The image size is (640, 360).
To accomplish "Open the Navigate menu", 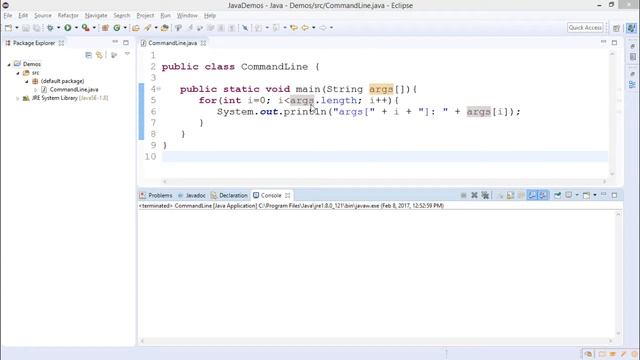I will (x=96, y=16).
